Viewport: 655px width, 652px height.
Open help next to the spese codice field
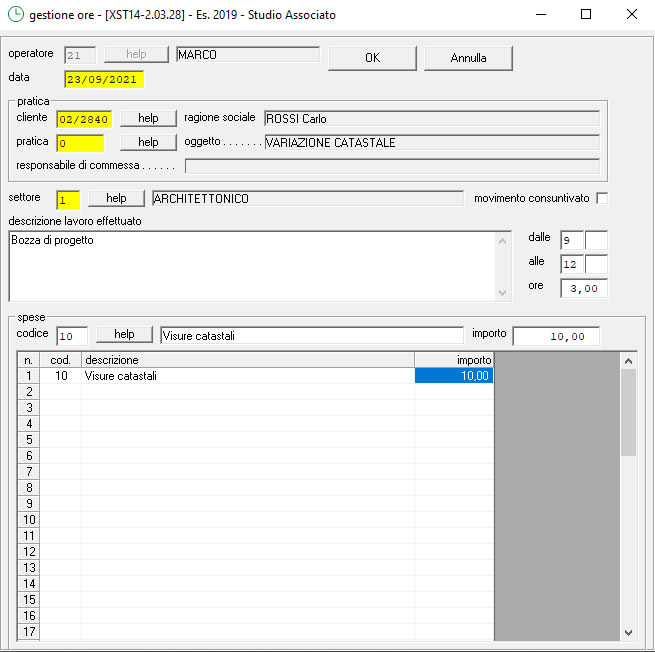click(124, 335)
